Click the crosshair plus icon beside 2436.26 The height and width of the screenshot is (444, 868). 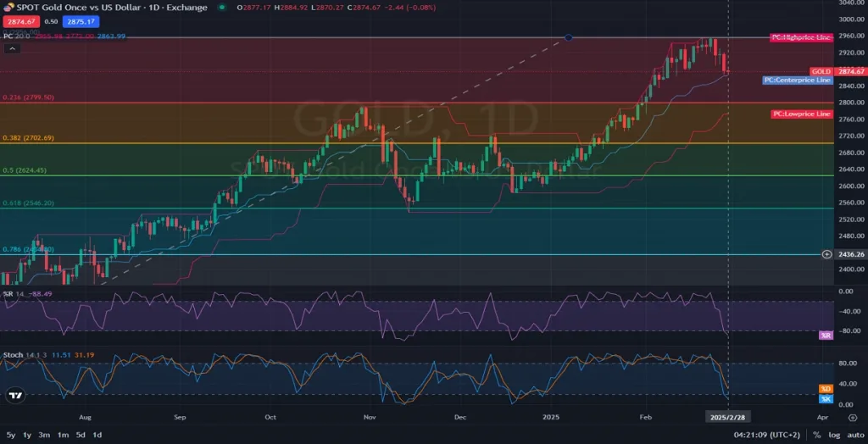827,254
